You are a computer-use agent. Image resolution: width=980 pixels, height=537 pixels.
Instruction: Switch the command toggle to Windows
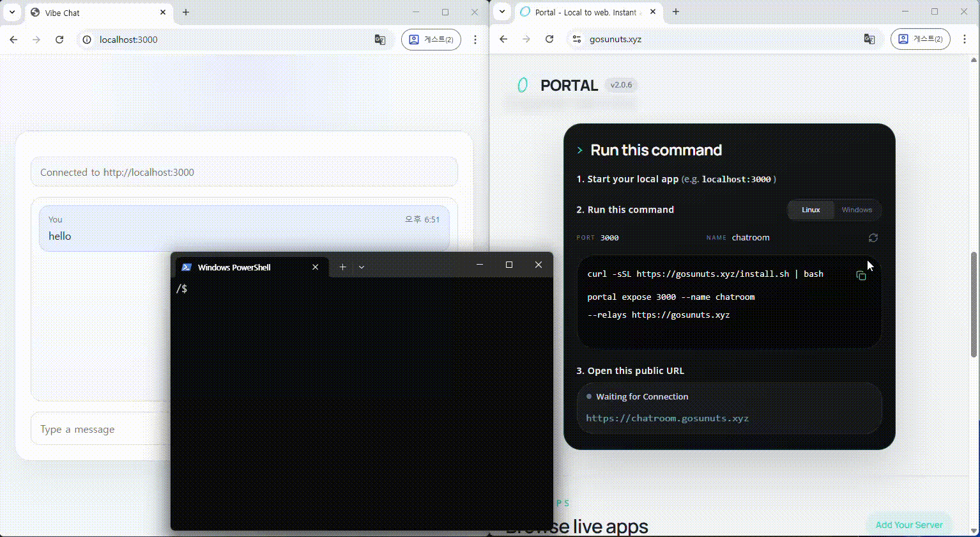pyautogui.click(x=856, y=210)
